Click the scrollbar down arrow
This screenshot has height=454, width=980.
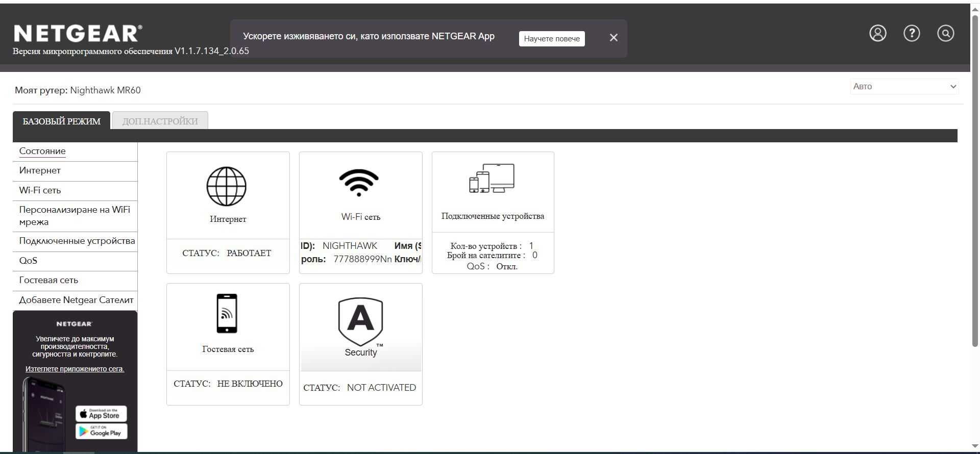pyautogui.click(x=975, y=447)
